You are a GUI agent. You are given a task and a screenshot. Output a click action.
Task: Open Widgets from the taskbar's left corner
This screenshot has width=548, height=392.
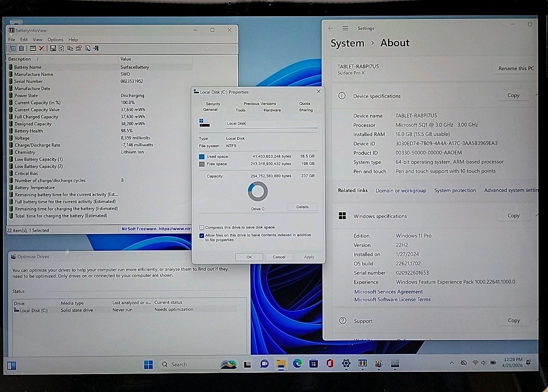pyautogui.click(x=12, y=365)
